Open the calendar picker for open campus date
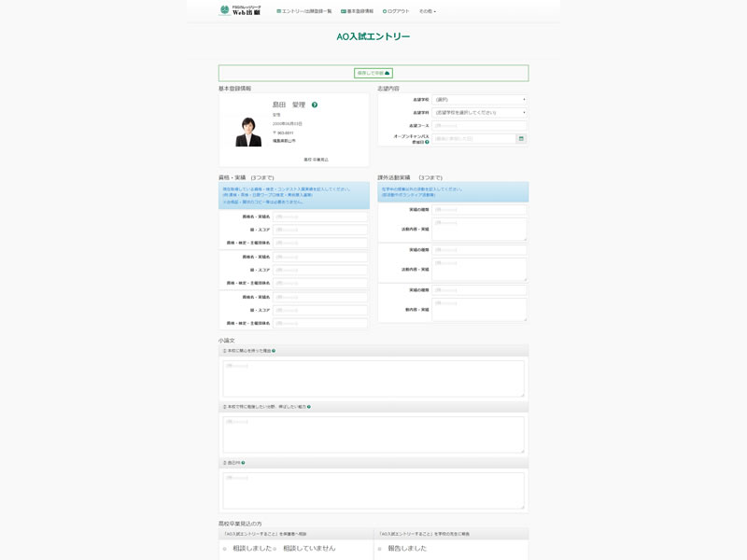 pyautogui.click(x=521, y=139)
